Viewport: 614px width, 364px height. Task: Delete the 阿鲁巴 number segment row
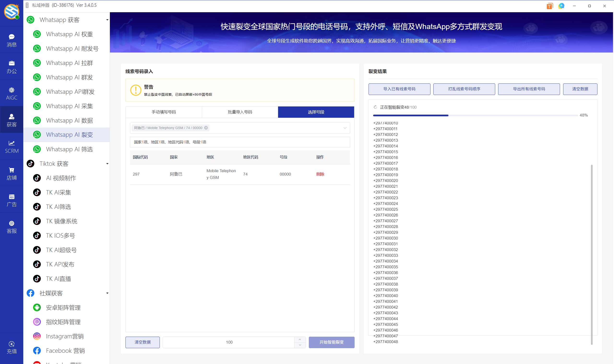point(320,174)
